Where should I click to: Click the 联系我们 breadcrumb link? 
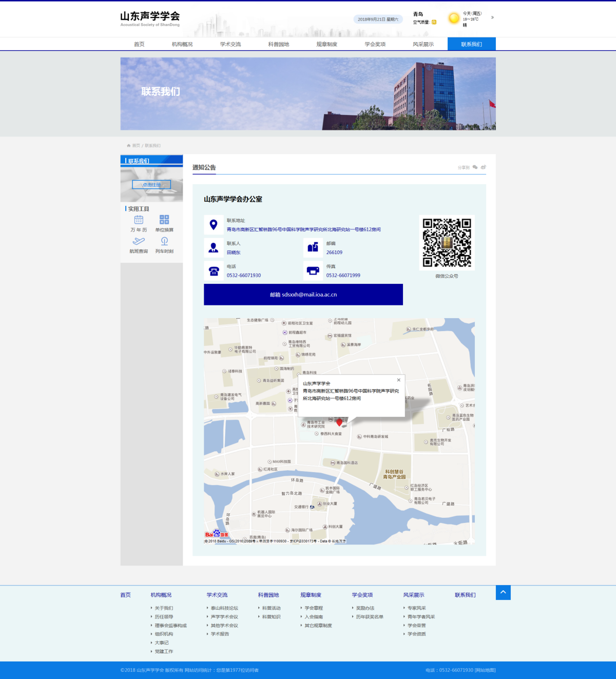[x=153, y=146]
